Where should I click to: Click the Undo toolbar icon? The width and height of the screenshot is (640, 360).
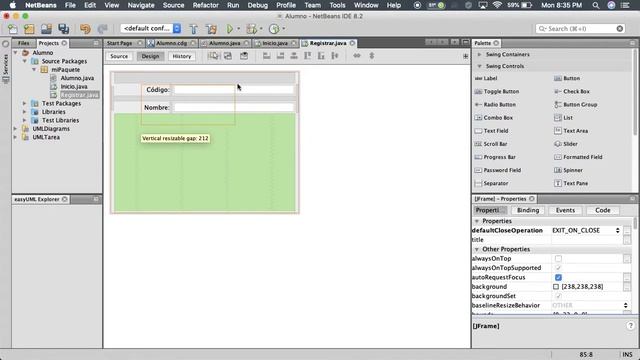[x=85, y=29]
